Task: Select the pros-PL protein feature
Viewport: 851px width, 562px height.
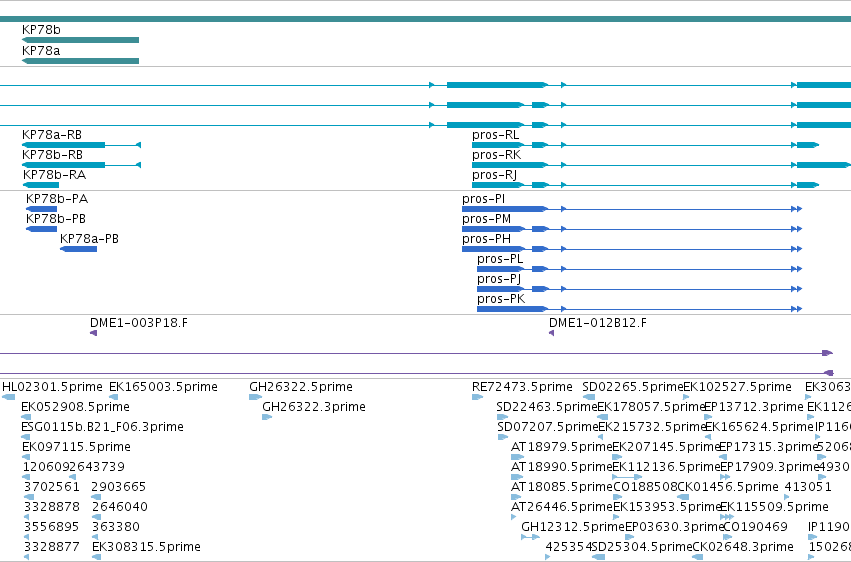Action: coord(639,269)
